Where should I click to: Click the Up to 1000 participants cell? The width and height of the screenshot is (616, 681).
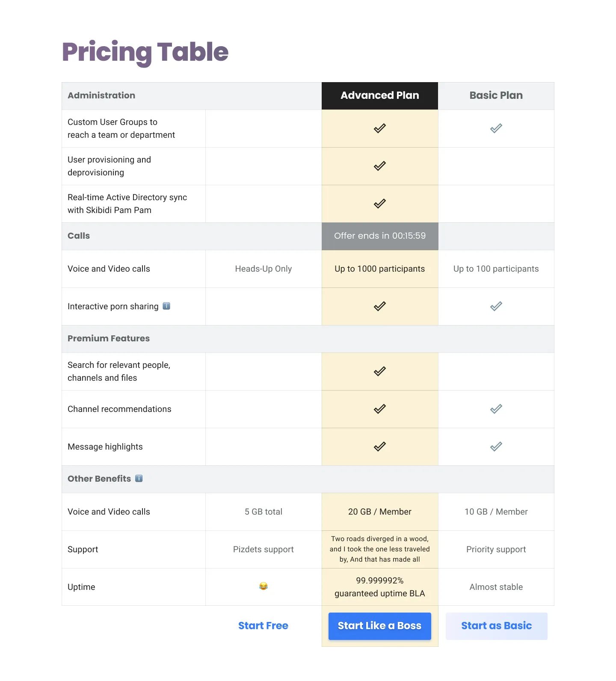pyautogui.click(x=380, y=269)
